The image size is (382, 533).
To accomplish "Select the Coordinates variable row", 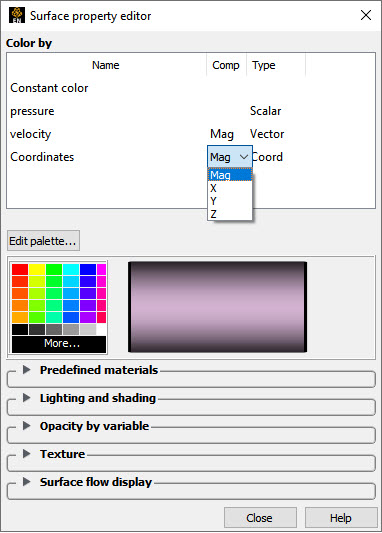I will point(191,157).
